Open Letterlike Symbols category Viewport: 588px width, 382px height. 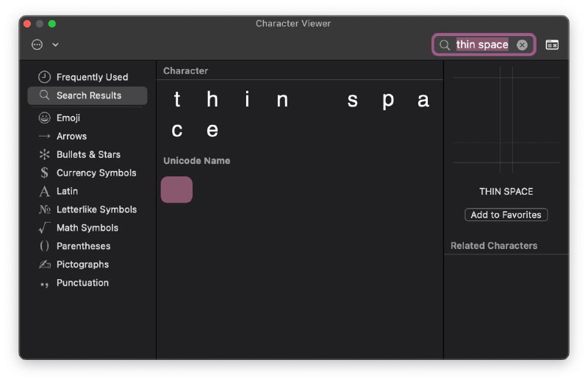point(87,209)
